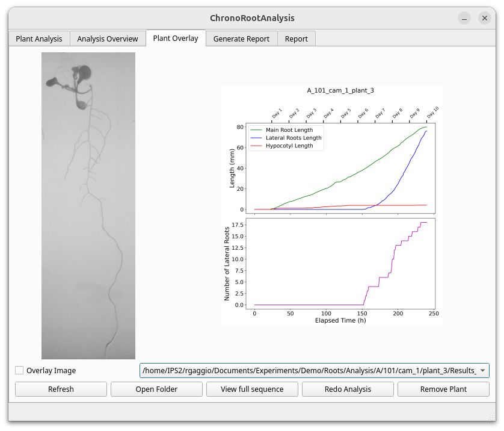This screenshot has width=504, height=431.
Task: Go to the Generate Report tab
Action: (241, 39)
